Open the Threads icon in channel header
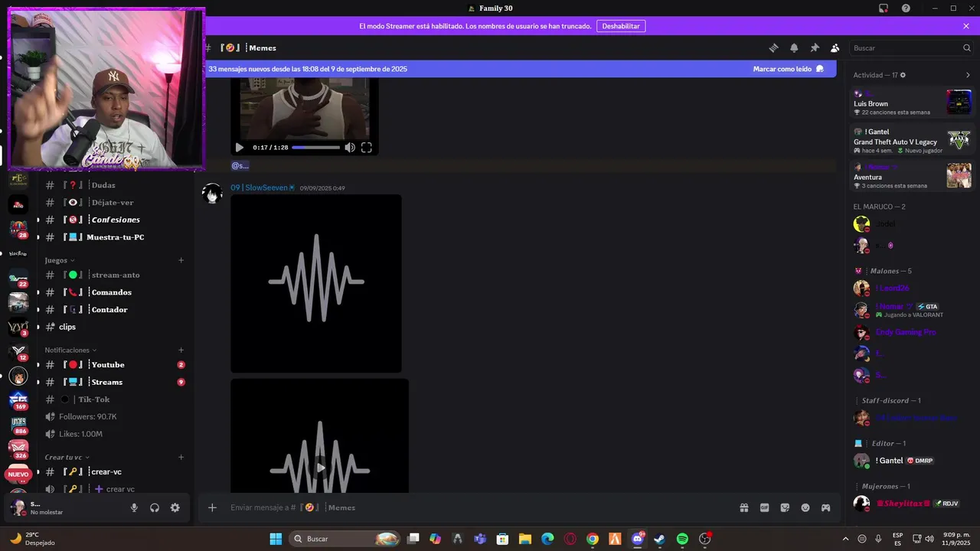 pyautogui.click(x=773, y=47)
